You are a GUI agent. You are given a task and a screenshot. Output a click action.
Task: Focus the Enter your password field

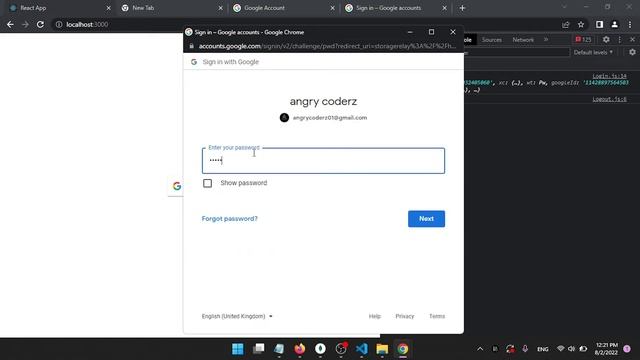[323, 160]
